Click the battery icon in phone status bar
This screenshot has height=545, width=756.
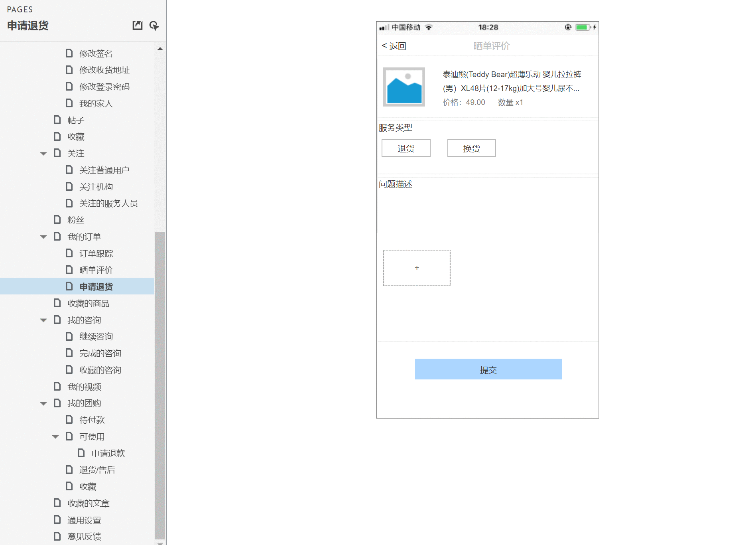pos(583,27)
